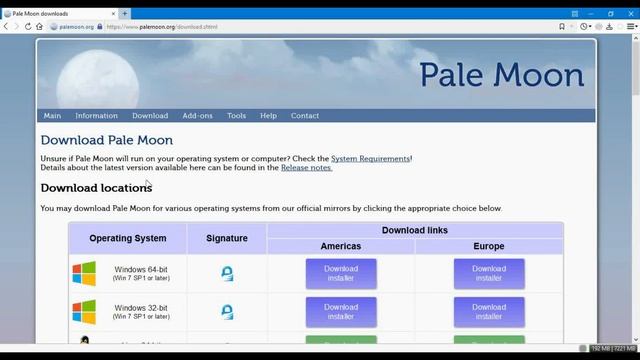Download Windows 32-bit installer from Europe
Image resolution: width=640 pixels, height=360 pixels.
click(x=489, y=312)
